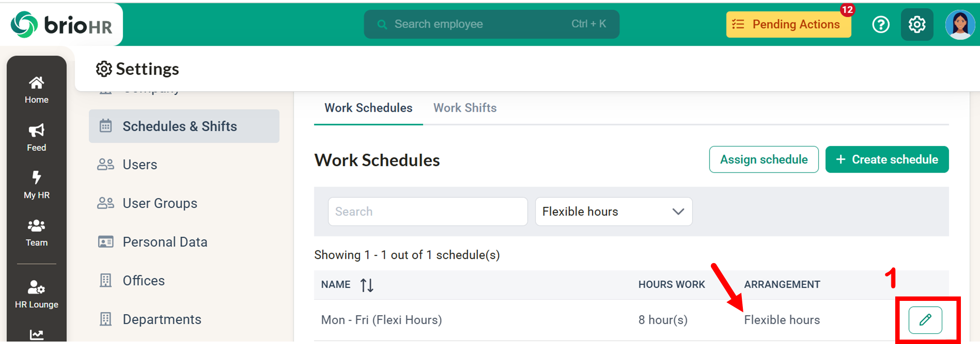Click the schedule Search input field
This screenshot has width=980, height=344.
427,212
